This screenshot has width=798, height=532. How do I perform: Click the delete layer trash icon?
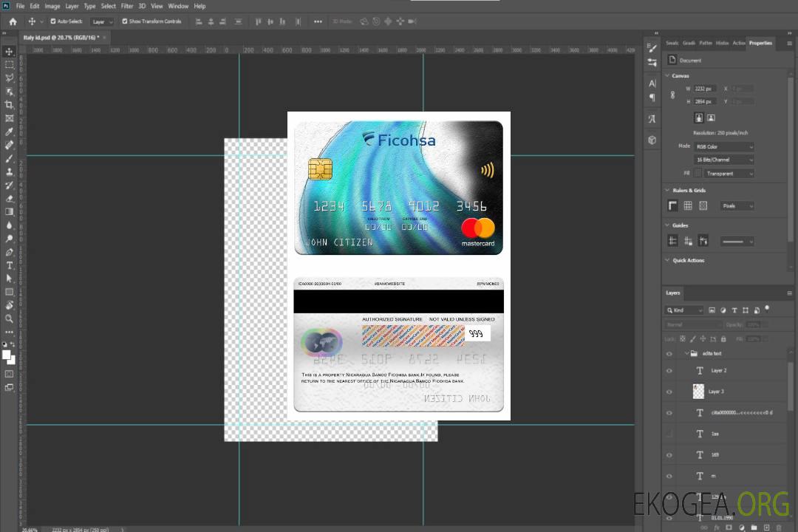pyautogui.click(x=779, y=528)
